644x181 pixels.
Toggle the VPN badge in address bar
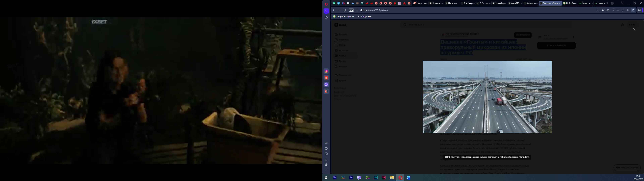(x=351, y=10)
